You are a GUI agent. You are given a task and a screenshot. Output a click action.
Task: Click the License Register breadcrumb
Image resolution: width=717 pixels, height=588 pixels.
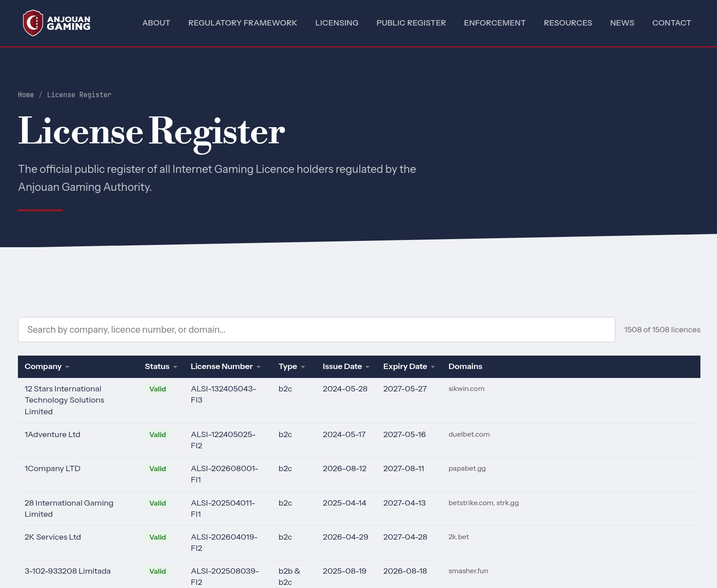click(x=79, y=95)
